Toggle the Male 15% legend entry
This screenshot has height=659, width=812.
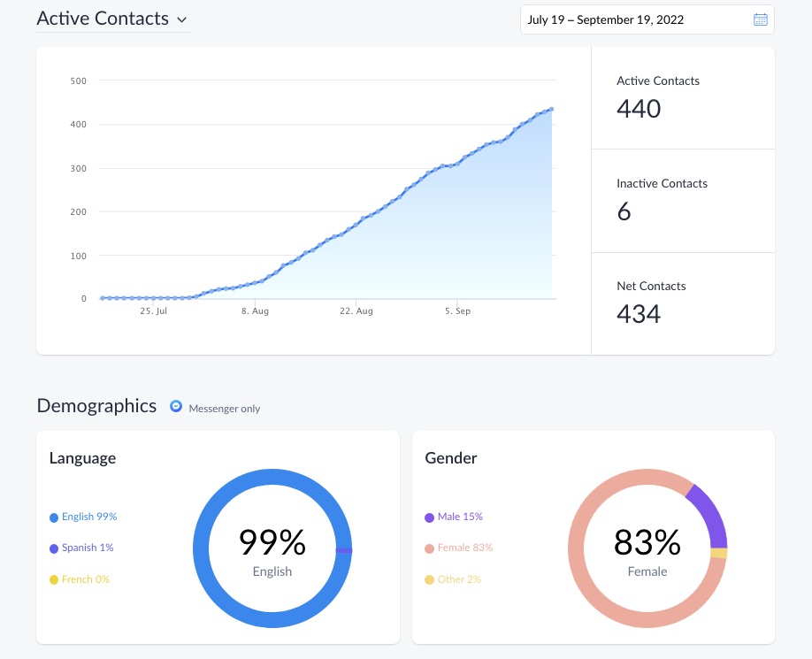(x=454, y=517)
